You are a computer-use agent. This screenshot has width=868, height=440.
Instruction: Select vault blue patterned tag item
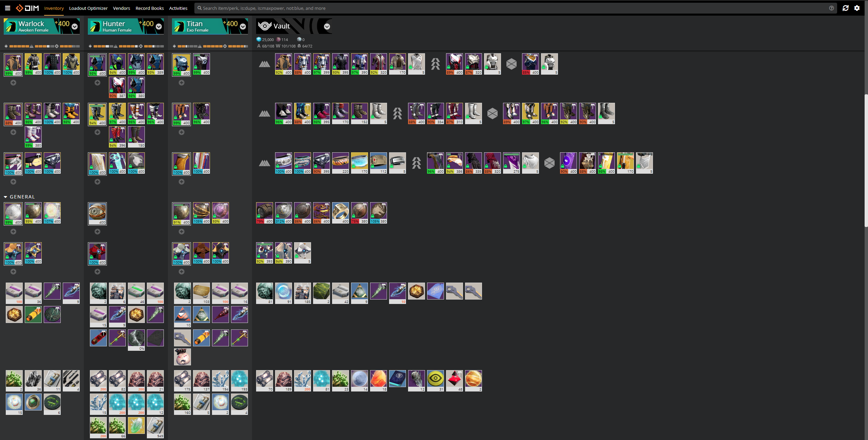point(436,291)
